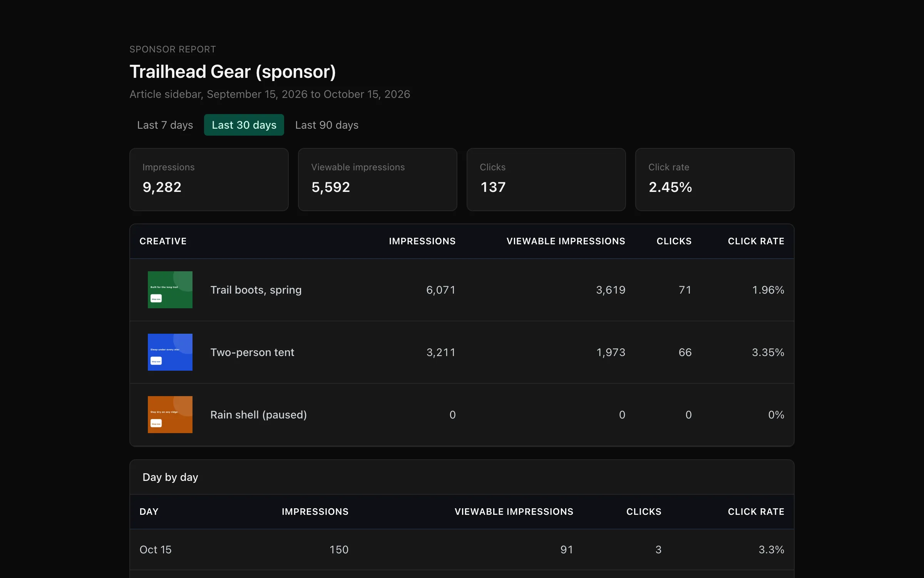The height and width of the screenshot is (578, 924).
Task: Click the 3,619 viewable impressions value
Action: [x=611, y=290]
